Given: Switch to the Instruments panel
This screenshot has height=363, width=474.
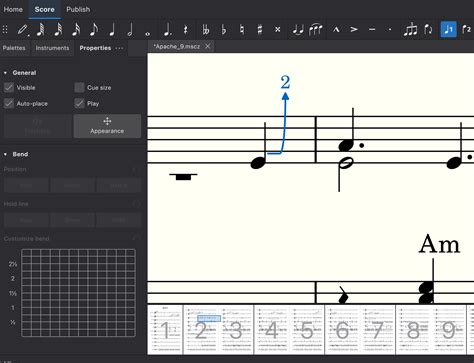Looking at the screenshot, I should coord(52,48).
